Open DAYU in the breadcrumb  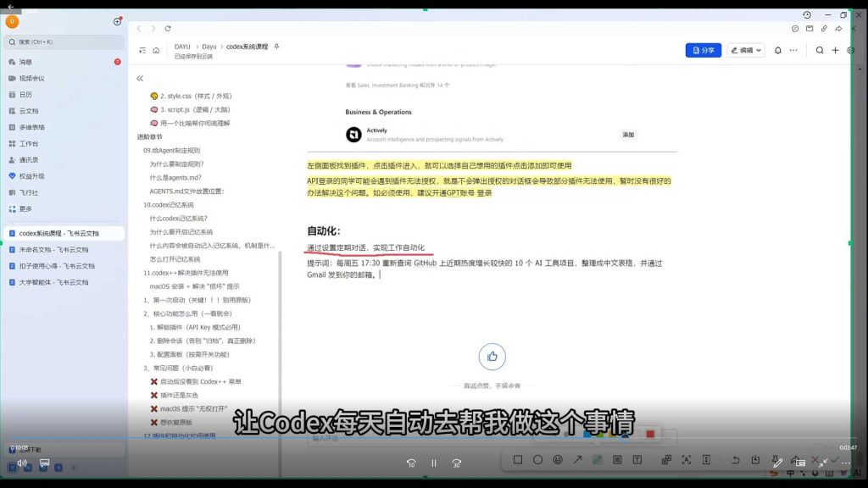[182, 47]
